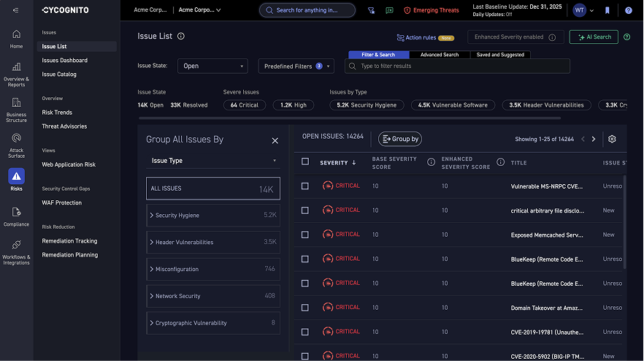Viewport: 644px width, 361px height.
Task: Open the Attack Surface section
Action: tap(16, 142)
